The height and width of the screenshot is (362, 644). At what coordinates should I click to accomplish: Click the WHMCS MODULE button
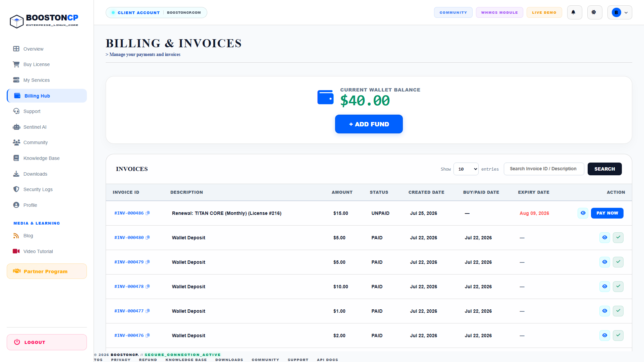click(x=499, y=12)
